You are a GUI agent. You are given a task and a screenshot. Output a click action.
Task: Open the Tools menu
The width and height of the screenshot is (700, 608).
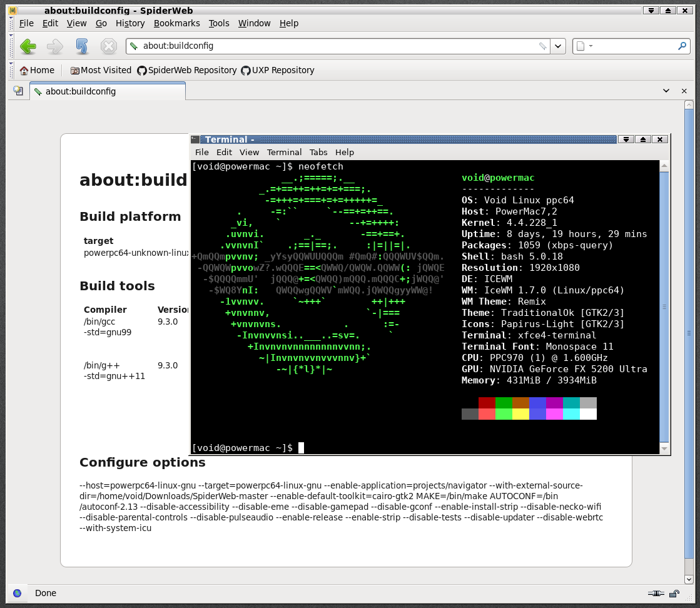tap(219, 23)
